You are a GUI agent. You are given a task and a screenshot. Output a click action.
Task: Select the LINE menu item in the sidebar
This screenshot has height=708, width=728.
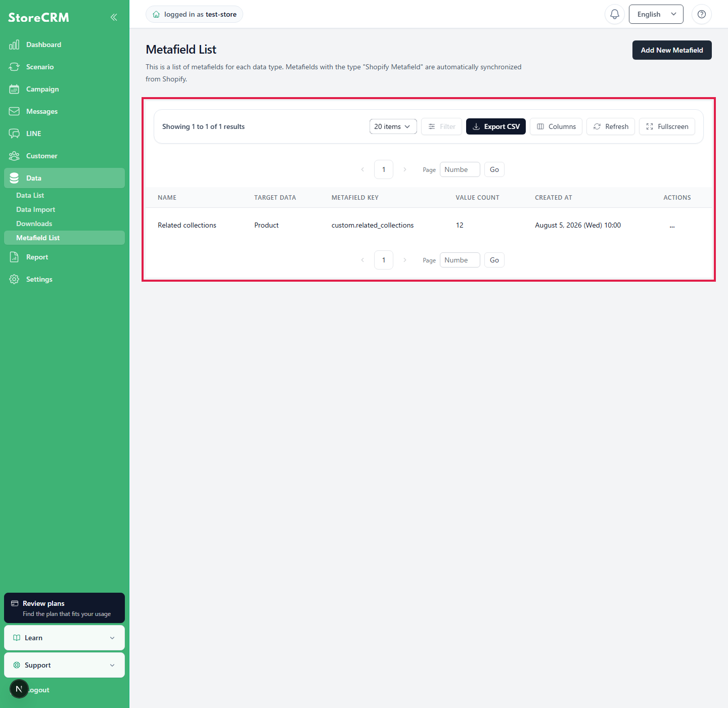(64, 134)
